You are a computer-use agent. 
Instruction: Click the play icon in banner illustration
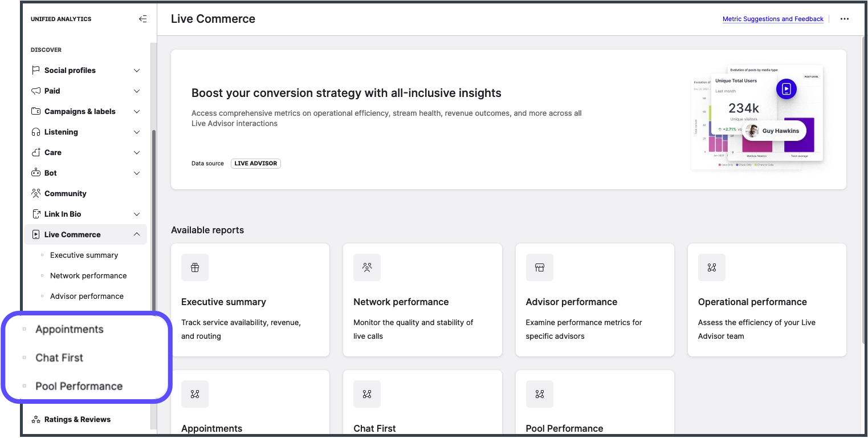pyautogui.click(x=787, y=89)
